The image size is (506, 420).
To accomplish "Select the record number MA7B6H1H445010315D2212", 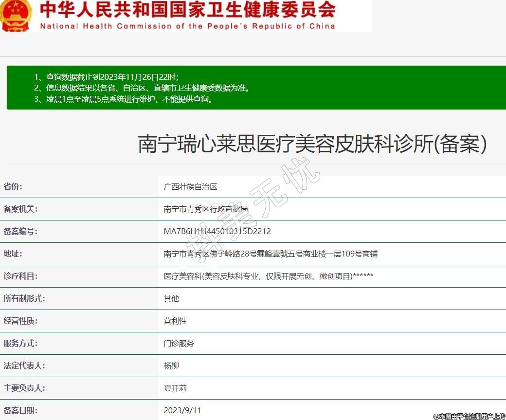I will pyautogui.click(x=217, y=232).
